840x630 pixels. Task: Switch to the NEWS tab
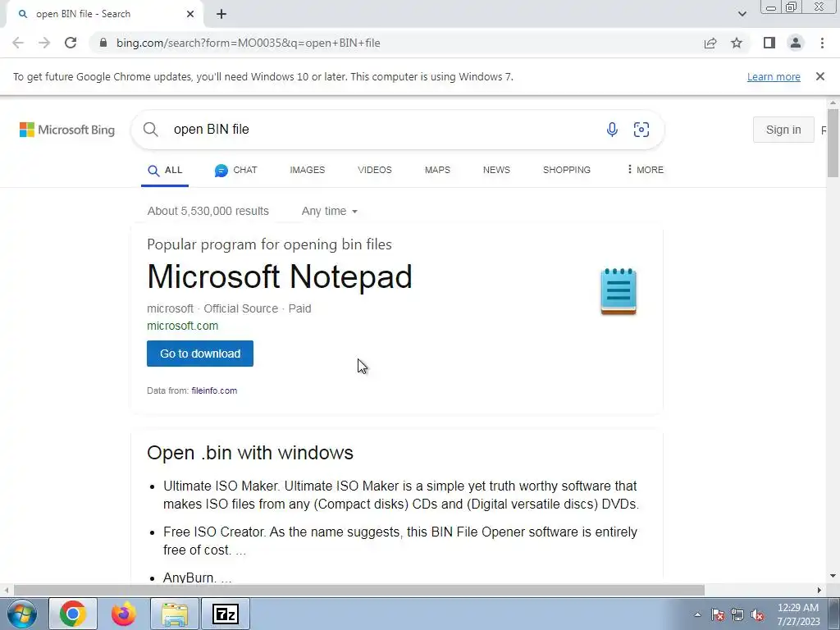[496, 170]
